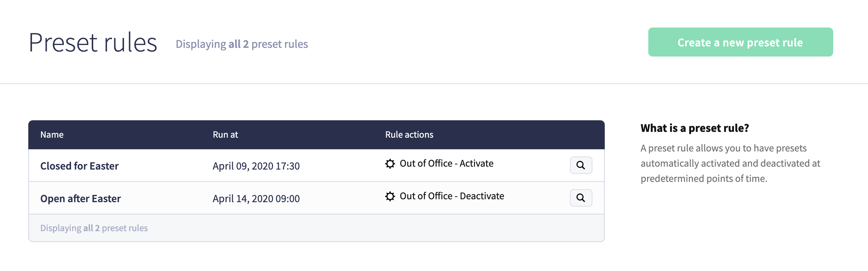
Task: Click the April 14, 2020 09:00 date
Action: click(x=256, y=199)
